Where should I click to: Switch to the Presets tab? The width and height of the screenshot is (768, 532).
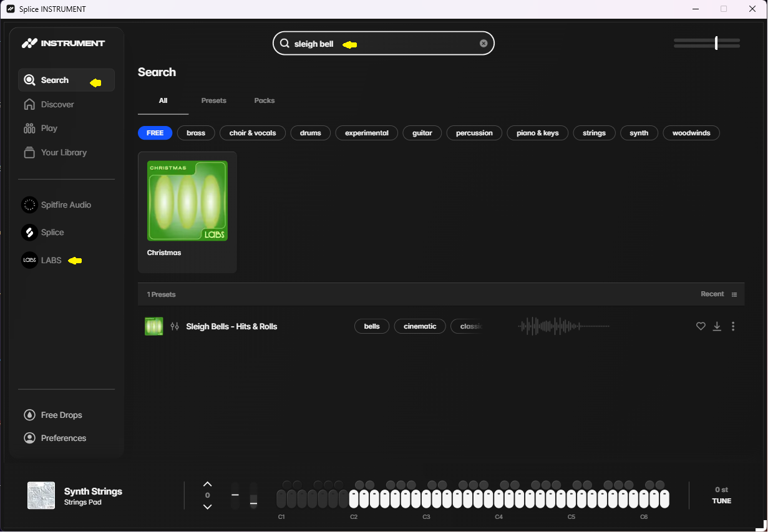pos(214,100)
